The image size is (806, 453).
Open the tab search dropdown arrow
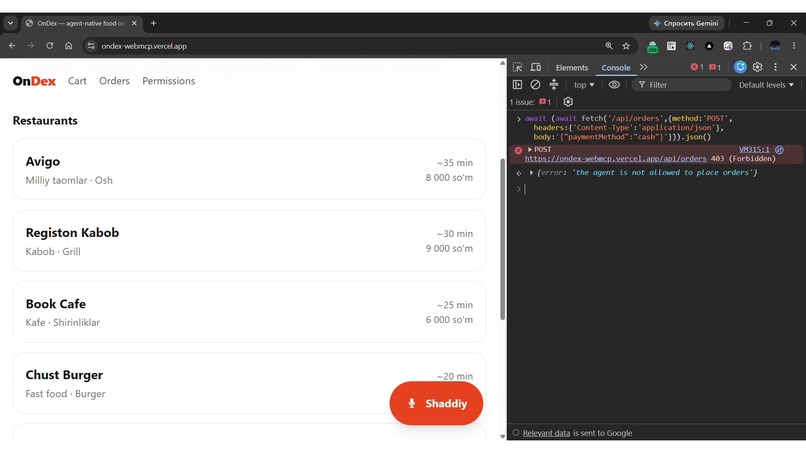pos(10,23)
